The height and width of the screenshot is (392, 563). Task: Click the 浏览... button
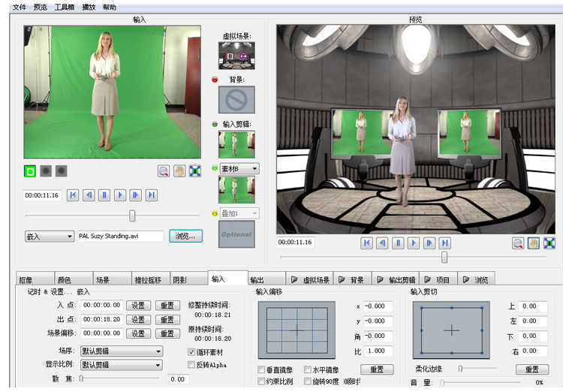[x=185, y=236]
